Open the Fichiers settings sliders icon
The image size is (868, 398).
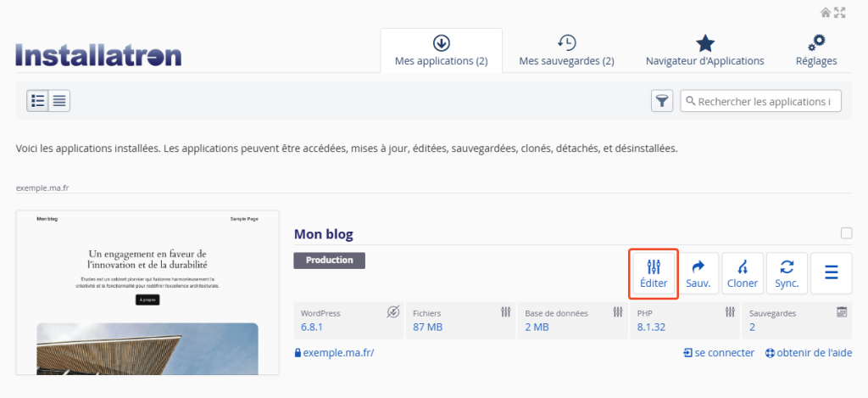pos(505,312)
